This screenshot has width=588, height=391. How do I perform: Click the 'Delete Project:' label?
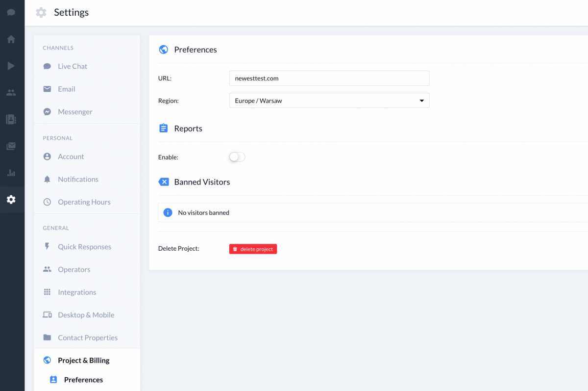coord(179,249)
